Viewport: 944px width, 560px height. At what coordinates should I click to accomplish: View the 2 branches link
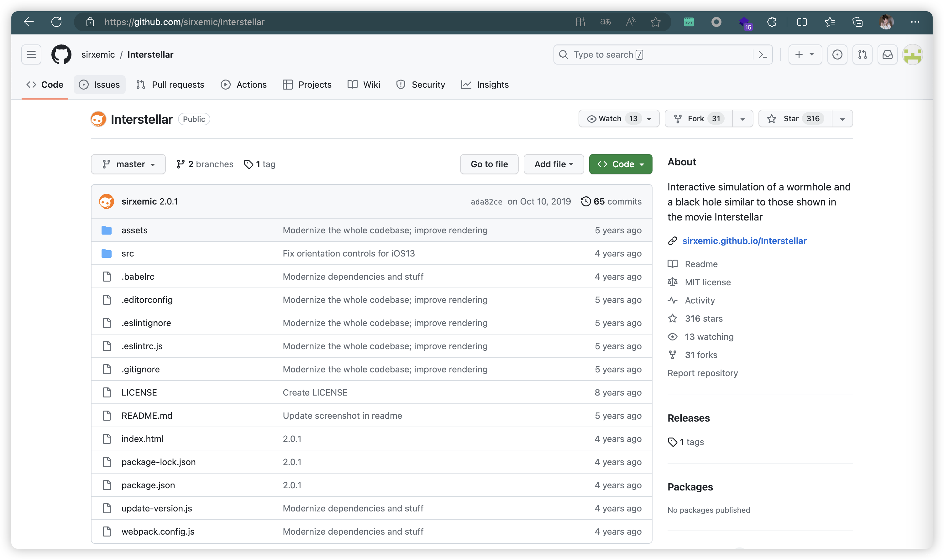pos(205,164)
